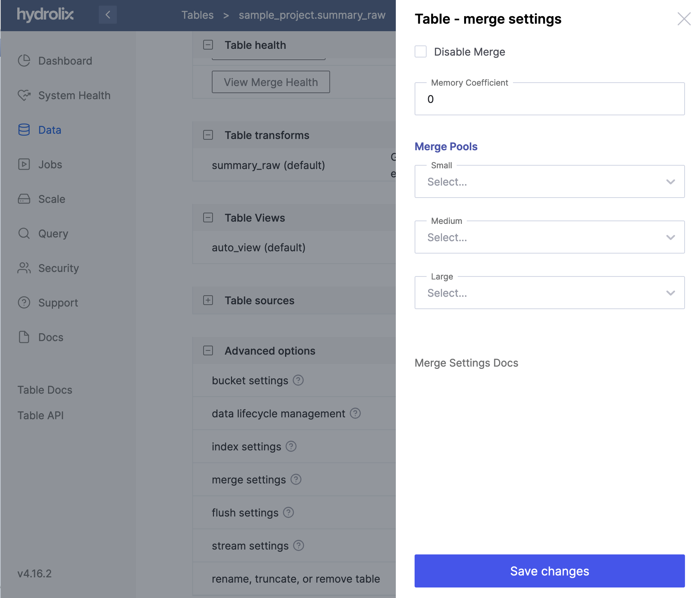Navigate to Scale in the sidebar
This screenshot has height=598, width=700.
tap(52, 199)
